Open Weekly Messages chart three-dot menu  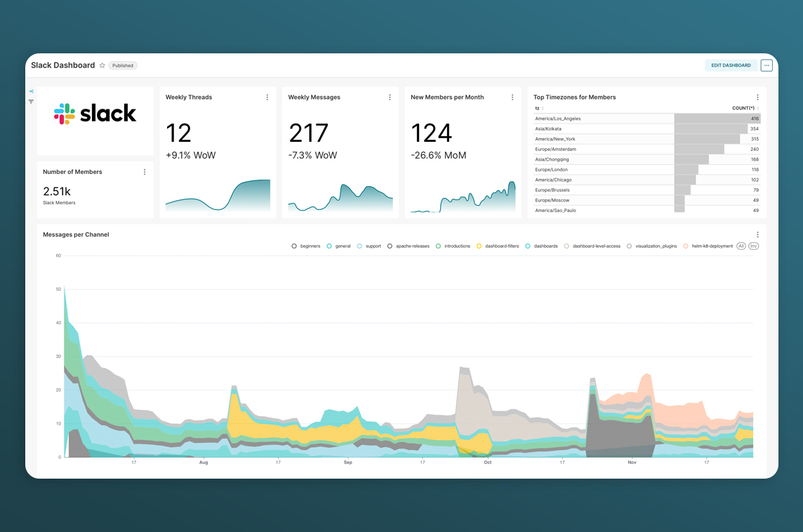click(390, 98)
